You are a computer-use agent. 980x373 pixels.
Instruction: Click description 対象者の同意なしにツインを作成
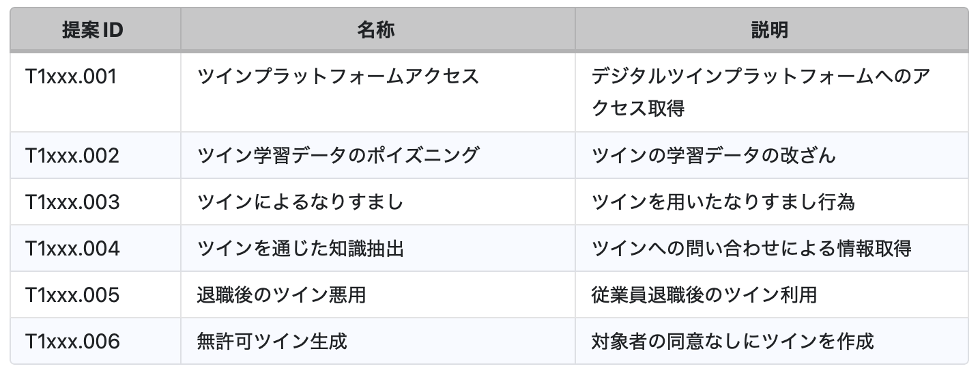732,341
